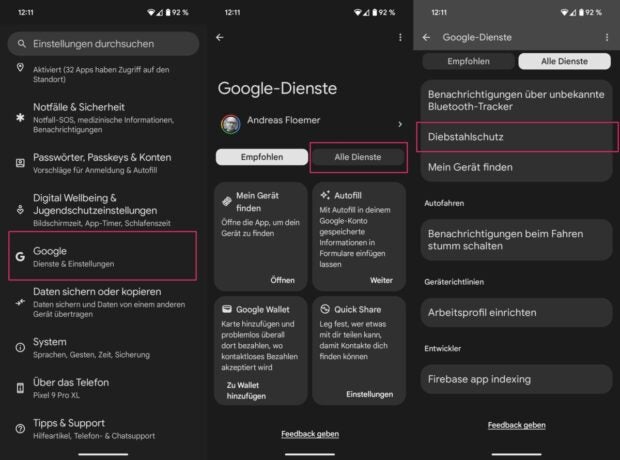
Task: Open Arbeitsprofil einrichten entry
Action: click(x=516, y=312)
